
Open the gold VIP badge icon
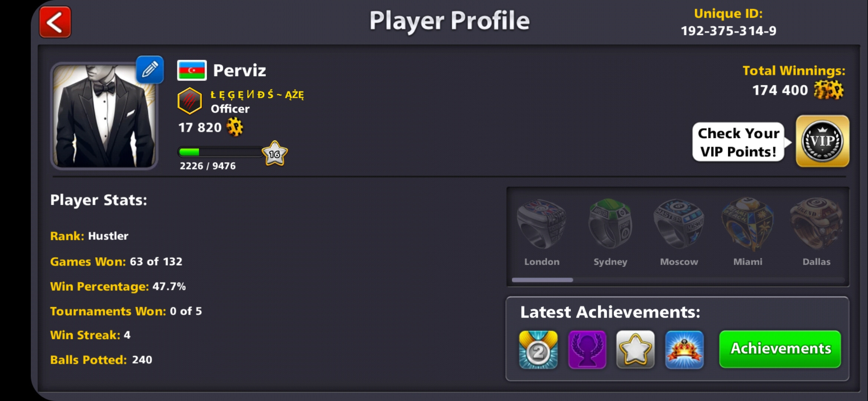coord(822,141)
